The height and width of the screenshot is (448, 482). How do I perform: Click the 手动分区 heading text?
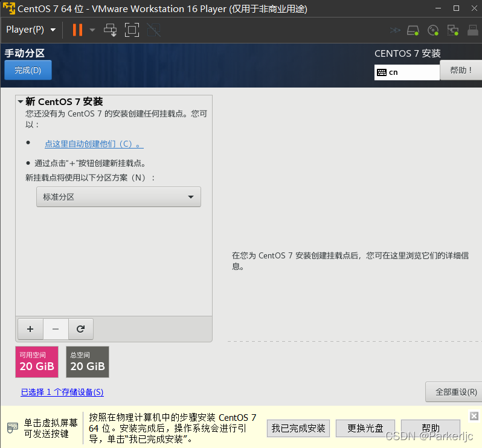pyautogui.click(x=25, y=53)
